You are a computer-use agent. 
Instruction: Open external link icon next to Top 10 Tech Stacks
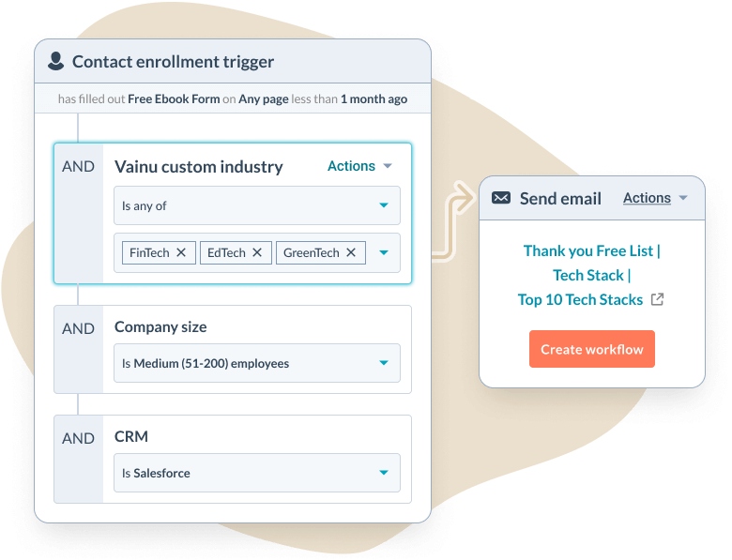point(658,299)
